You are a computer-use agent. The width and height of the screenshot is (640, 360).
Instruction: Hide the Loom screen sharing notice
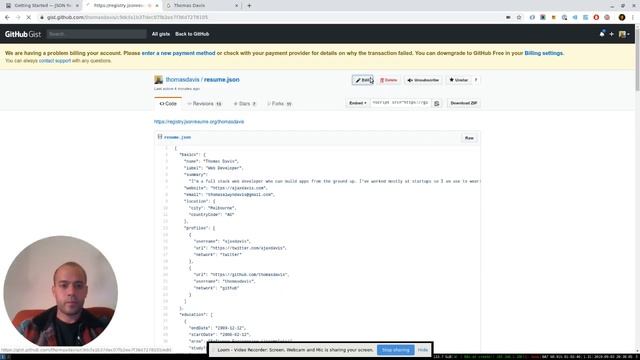(x=423, y=350)
